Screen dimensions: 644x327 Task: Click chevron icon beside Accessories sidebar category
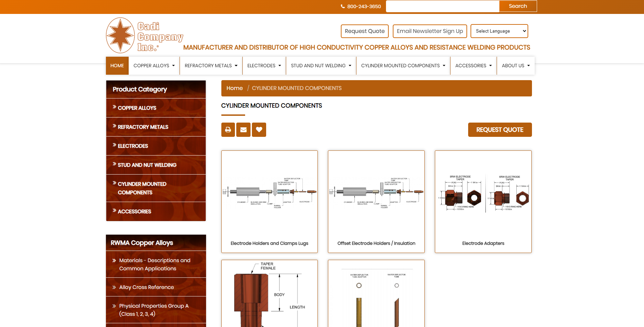tap(114, 211)
